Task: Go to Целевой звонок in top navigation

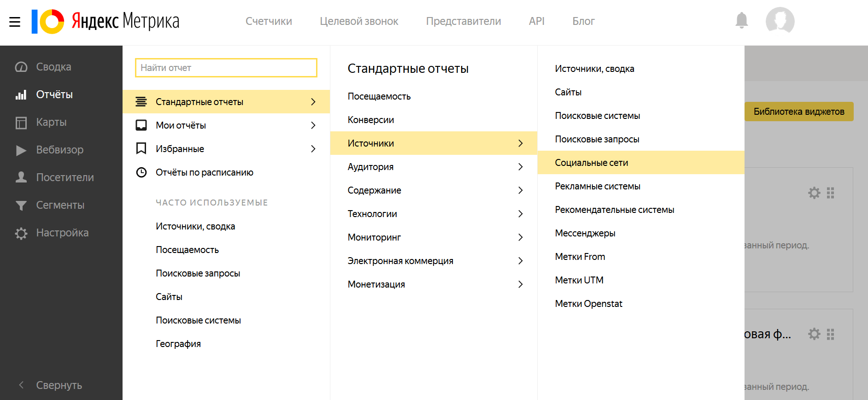Action: click(x=359, y=21)
